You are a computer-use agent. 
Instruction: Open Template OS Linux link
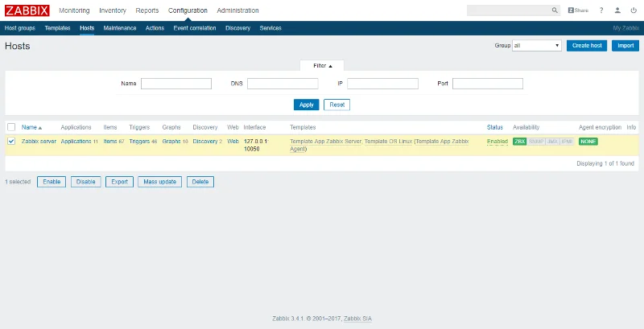[388, 141]
